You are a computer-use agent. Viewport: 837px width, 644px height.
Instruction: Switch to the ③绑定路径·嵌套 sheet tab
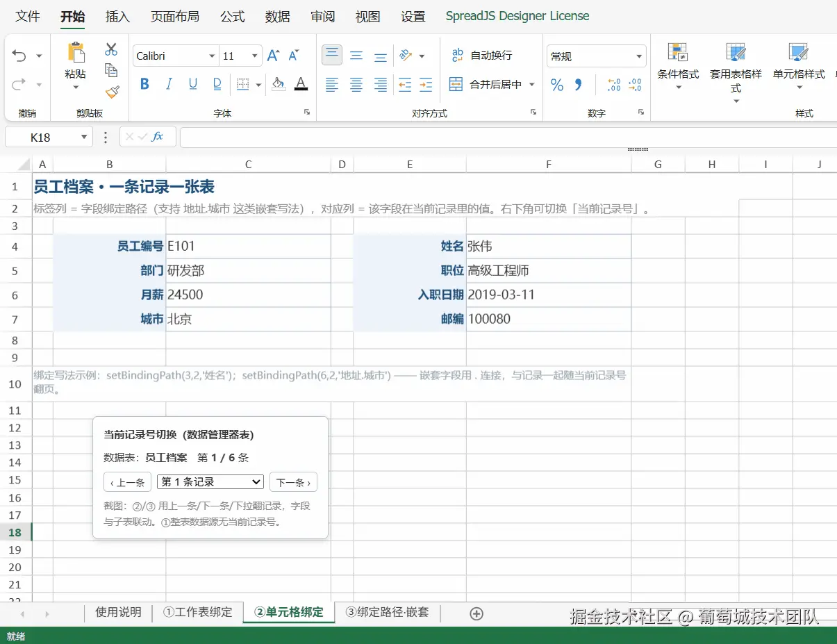[387, 612]
